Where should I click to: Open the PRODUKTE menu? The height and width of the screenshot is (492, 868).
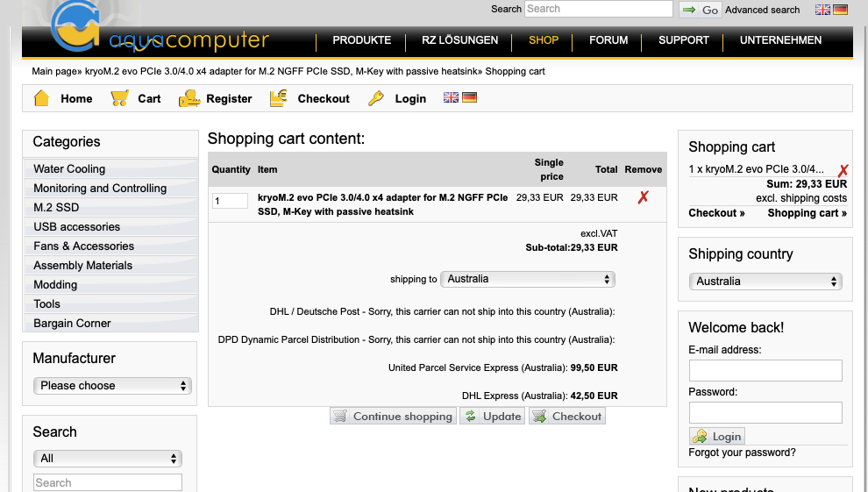click(x=361, y=39)
